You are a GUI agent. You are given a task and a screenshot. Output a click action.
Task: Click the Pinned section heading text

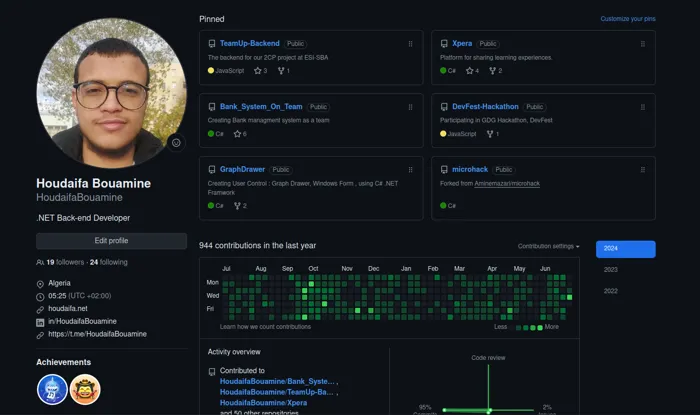[x=212, y=19]
